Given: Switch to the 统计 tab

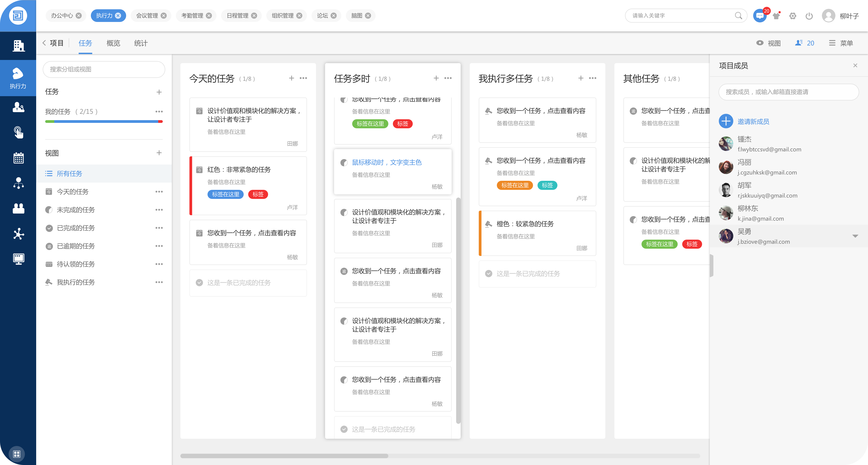Looking at the screenshot, I should click(141, 43).
